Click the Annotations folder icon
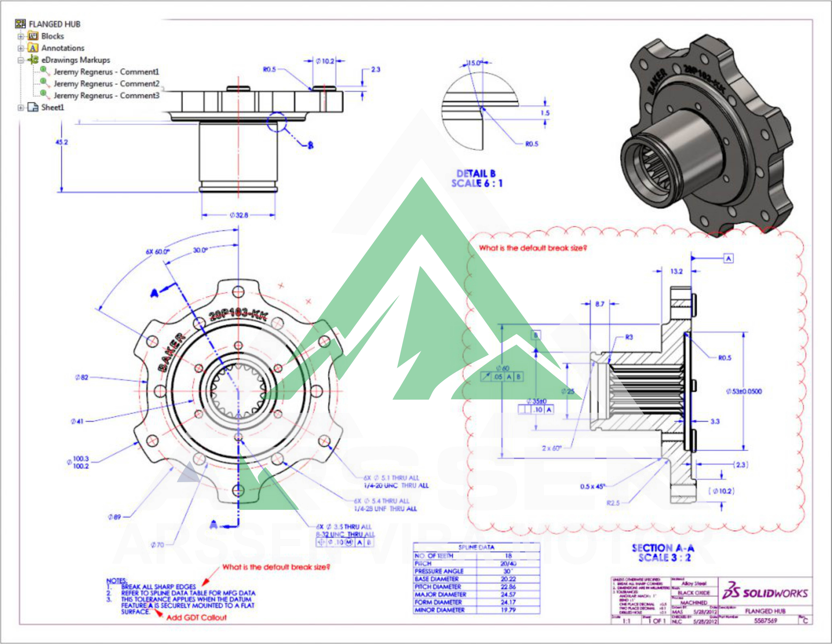 click(x=33, y=48)
